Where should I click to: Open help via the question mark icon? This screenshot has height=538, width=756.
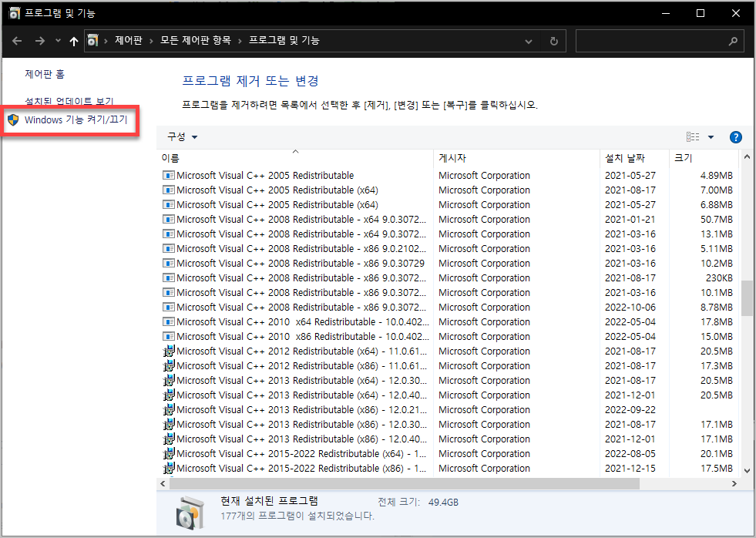[736, 137]
